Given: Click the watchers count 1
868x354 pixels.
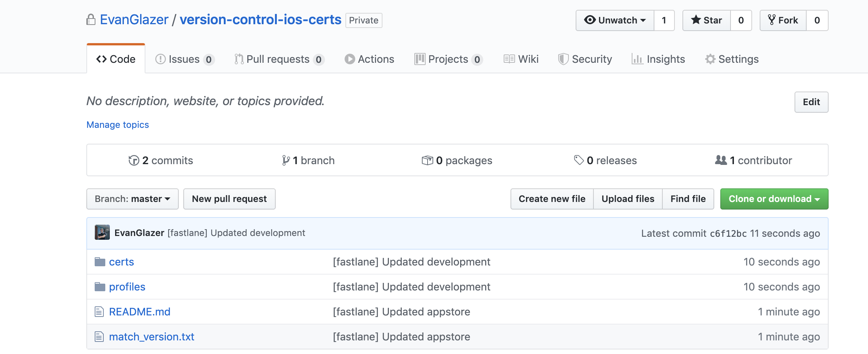Looking at the screenshot, I should pos(664,20).
